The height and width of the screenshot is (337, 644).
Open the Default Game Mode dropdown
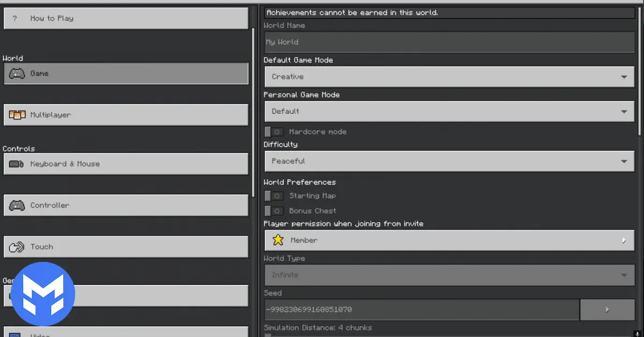[449, 77]
